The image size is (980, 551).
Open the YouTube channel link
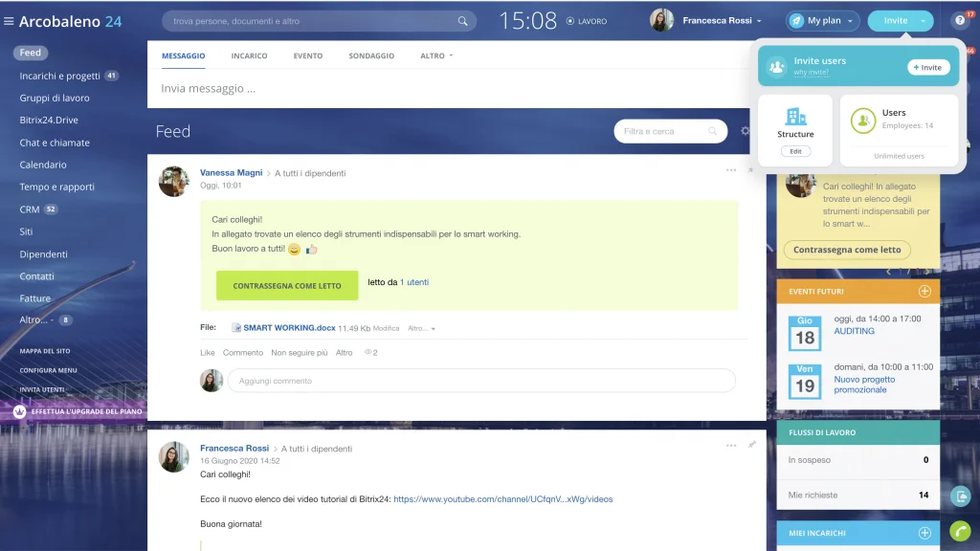[x=503, y=499]
